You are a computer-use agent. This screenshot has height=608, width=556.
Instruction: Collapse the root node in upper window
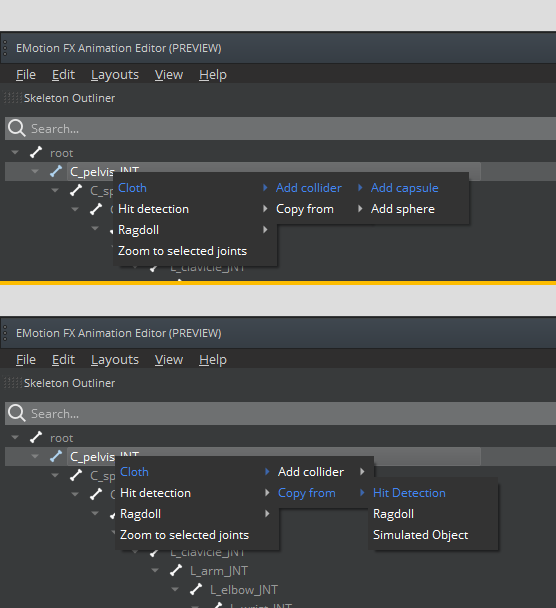pyautogui.click(x=15, y=152)
